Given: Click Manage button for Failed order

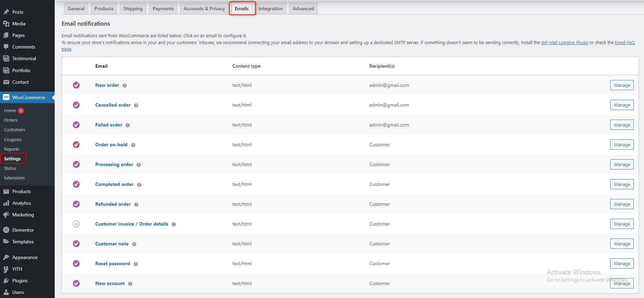Looking at the screenshot, I should tap(622, 125).
